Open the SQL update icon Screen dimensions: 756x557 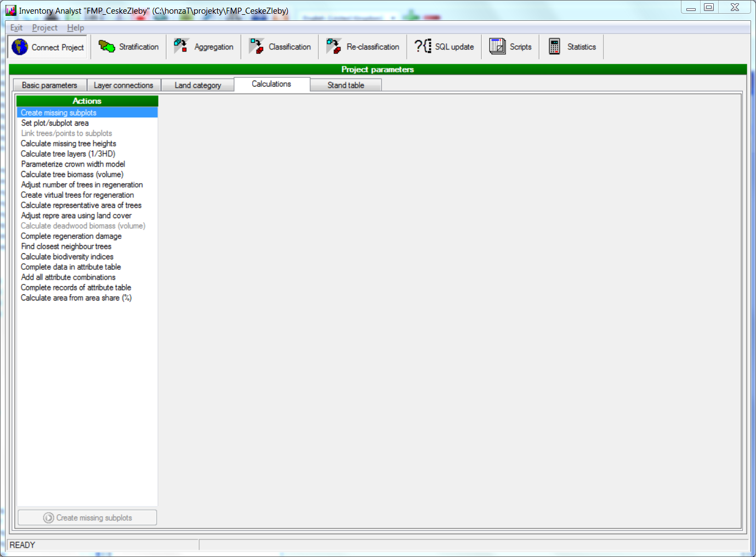coord(423,47)
